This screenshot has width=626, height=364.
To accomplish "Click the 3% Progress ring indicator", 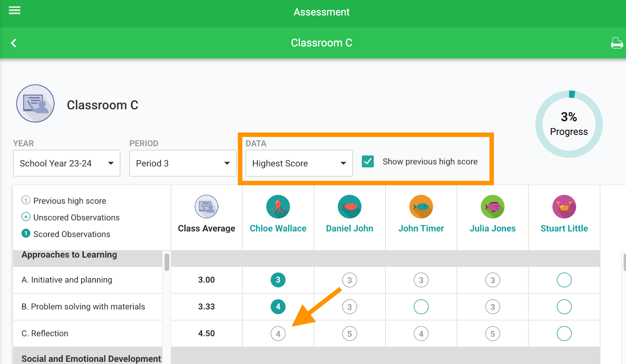I will tap(569, 124).
